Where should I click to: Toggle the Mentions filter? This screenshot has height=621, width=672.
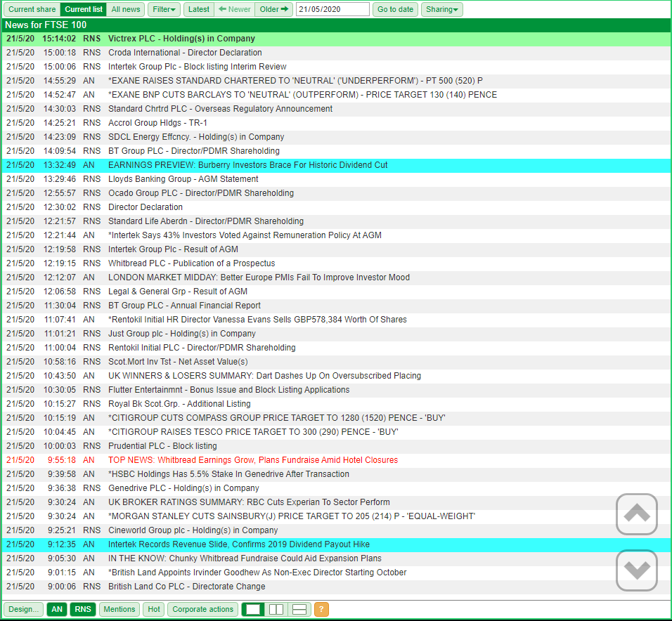119,609
